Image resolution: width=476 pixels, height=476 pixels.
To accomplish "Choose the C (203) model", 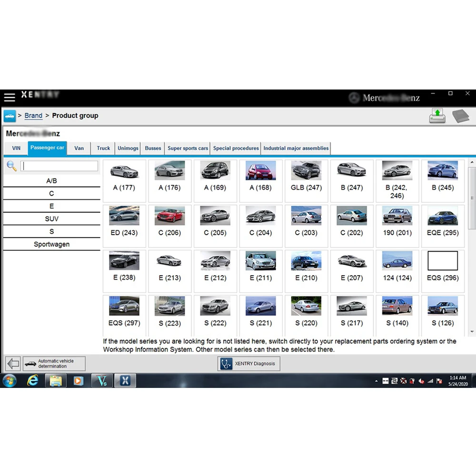I will point(306,226).
